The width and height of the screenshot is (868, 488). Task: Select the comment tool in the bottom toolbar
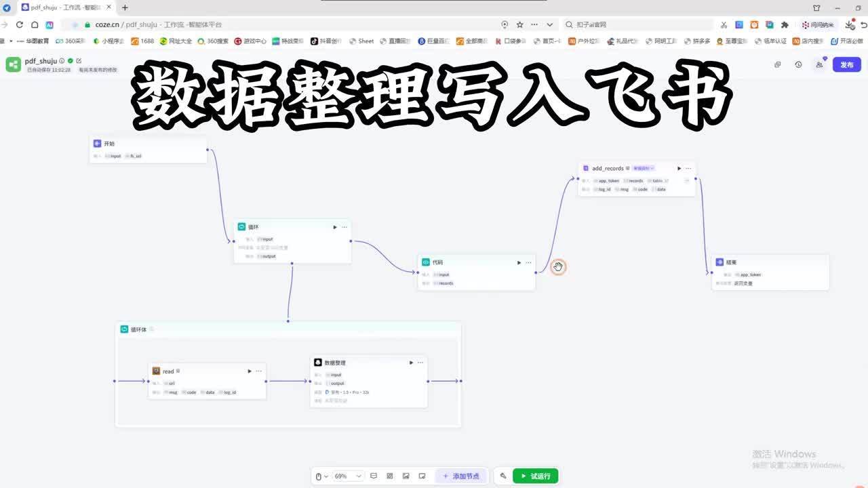(374, 476)
